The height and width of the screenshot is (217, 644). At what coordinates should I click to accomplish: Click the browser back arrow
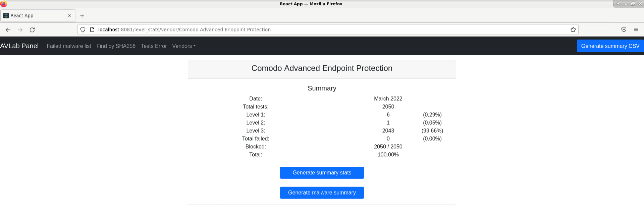pos(8,30)
